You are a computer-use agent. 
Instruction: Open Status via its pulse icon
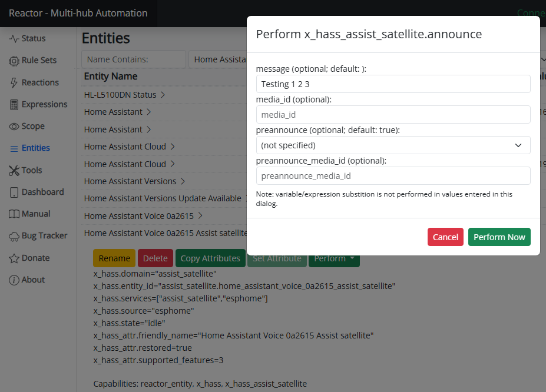click(14, 38)
